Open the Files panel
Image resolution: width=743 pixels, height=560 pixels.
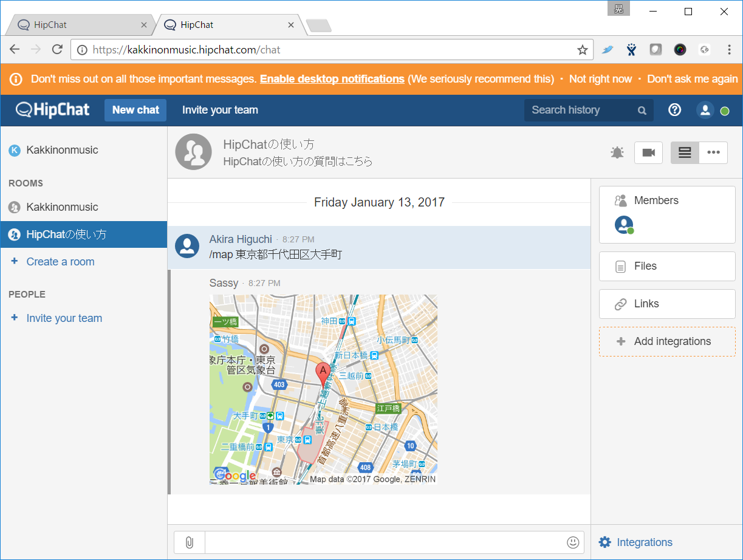(667, 266)
